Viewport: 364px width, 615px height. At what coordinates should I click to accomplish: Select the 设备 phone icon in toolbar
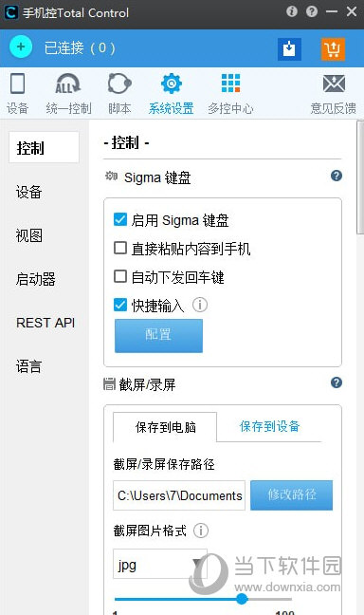pos(17,84)
